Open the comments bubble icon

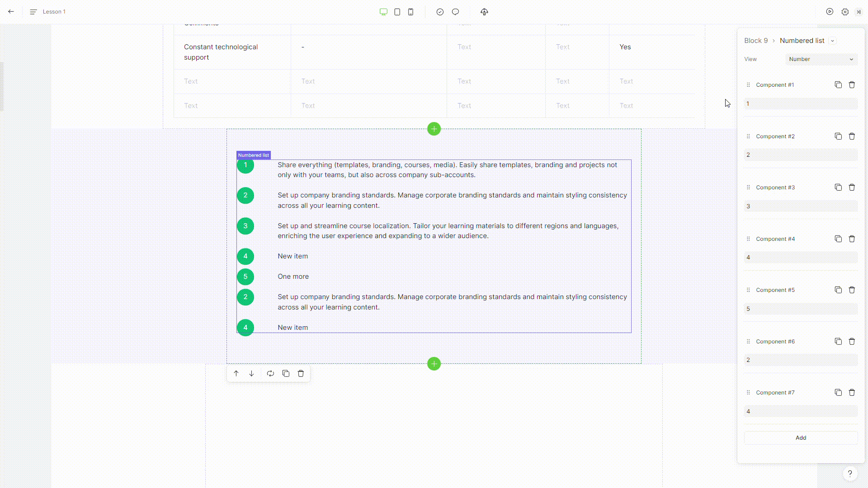click(x=455, y=12)
